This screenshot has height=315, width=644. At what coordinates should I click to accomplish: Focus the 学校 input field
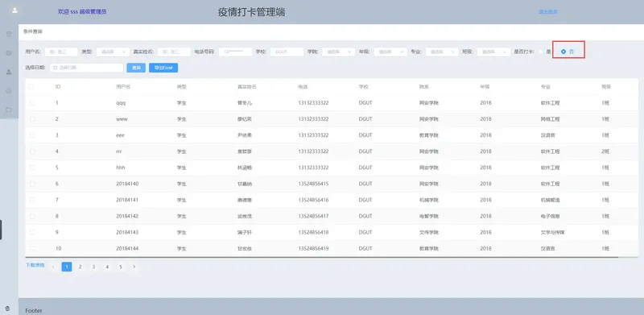click(x=287, y=52)
